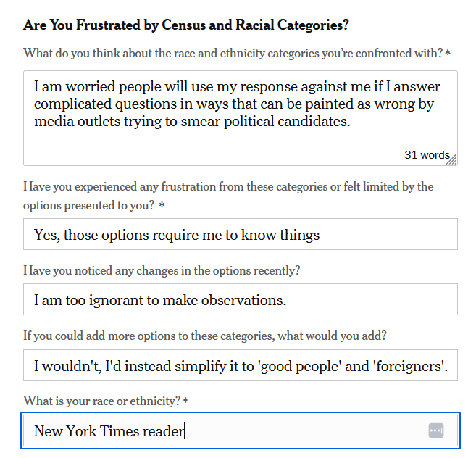
Task: Click inside 'Yes, those options require' field
Action: [239, 235]
